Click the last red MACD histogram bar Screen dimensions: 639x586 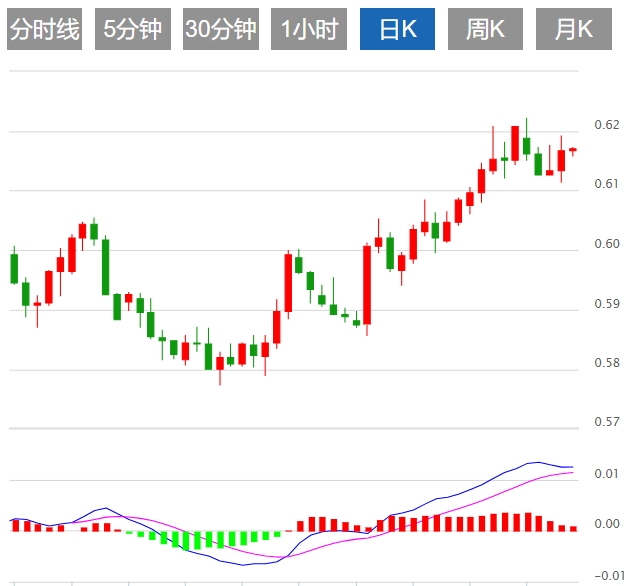(x=573, y=529)
